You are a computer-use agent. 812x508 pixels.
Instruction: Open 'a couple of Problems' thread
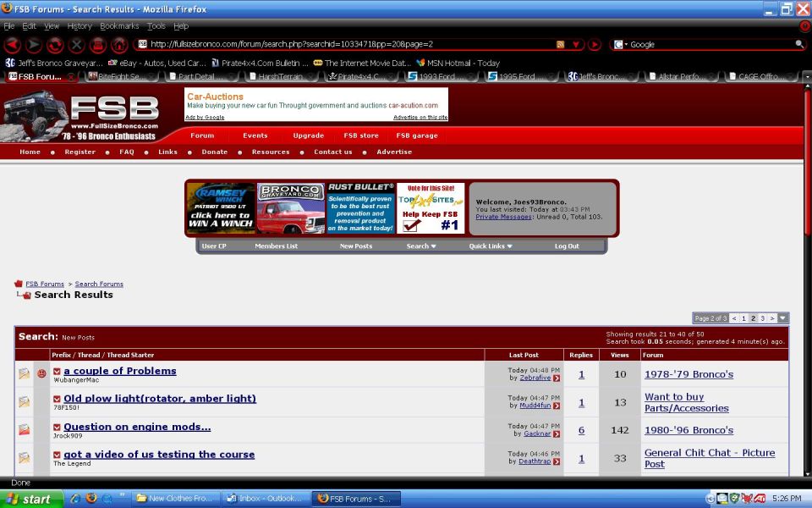tap(119, 371)
